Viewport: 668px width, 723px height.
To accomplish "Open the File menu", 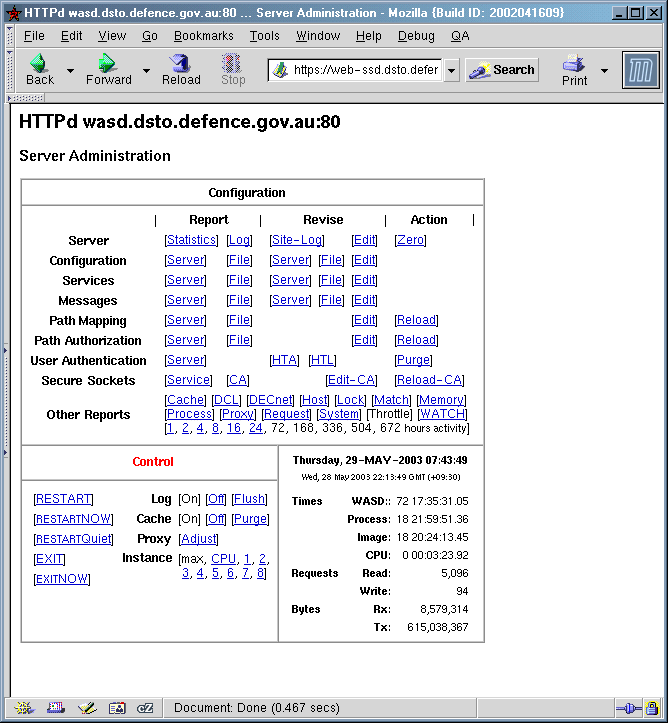I will point(34,36).
